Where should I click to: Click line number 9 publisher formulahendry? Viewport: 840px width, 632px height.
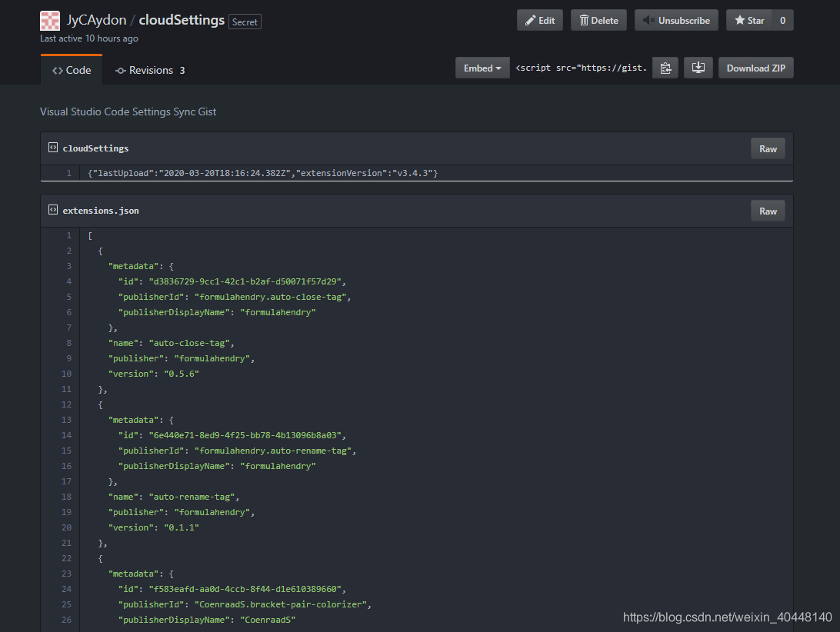(x=68, y=358)
